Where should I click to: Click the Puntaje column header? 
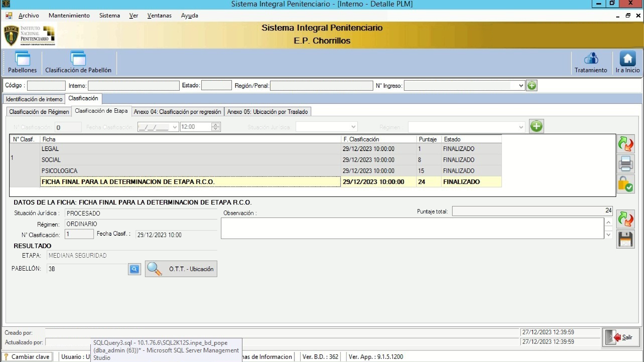click(x=429, y=139)
